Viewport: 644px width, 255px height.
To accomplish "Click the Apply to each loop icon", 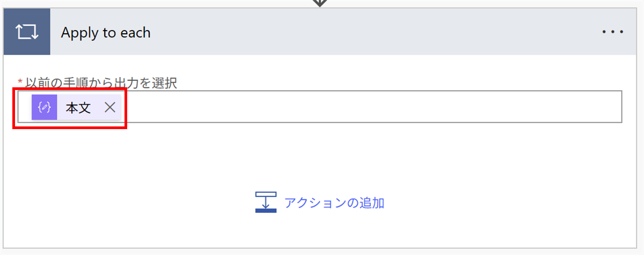I will [x=27, y=32].
